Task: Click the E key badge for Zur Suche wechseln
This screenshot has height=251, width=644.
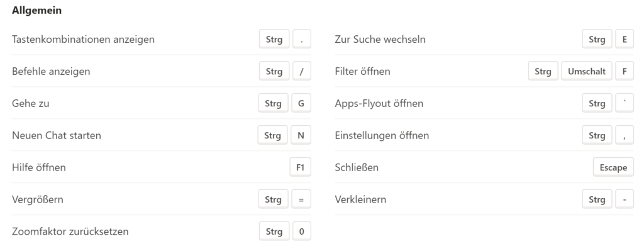Action: pos(625,39)
